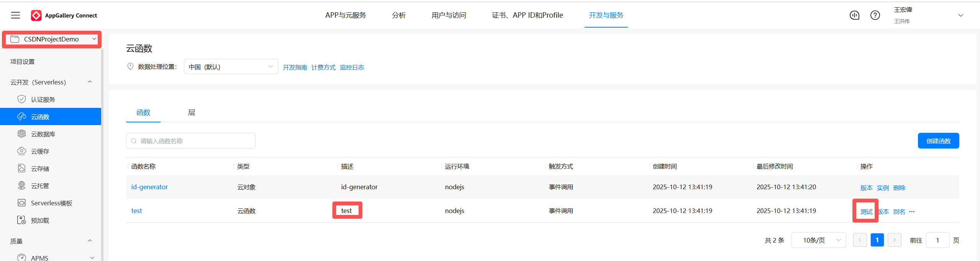This screenshot has width=980, height=261.
Task: Open the 监控日志 link
Action: click(x=352, y=68)
